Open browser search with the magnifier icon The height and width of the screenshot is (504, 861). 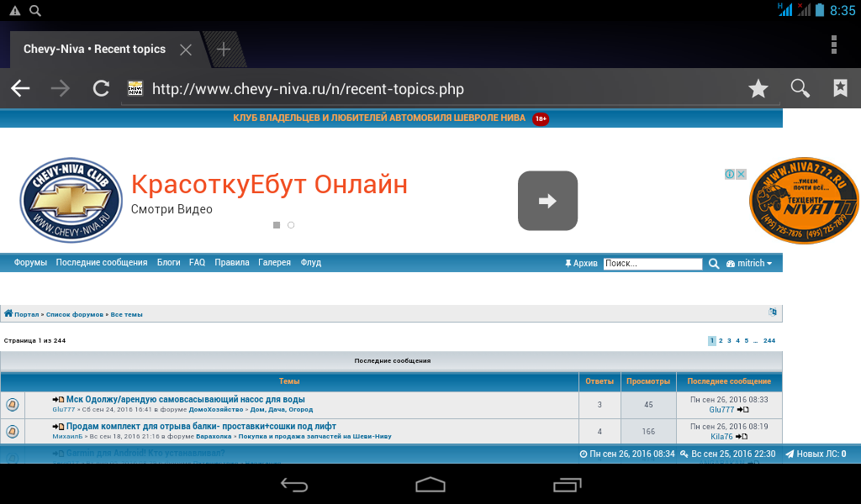click(x=800, y=89)
